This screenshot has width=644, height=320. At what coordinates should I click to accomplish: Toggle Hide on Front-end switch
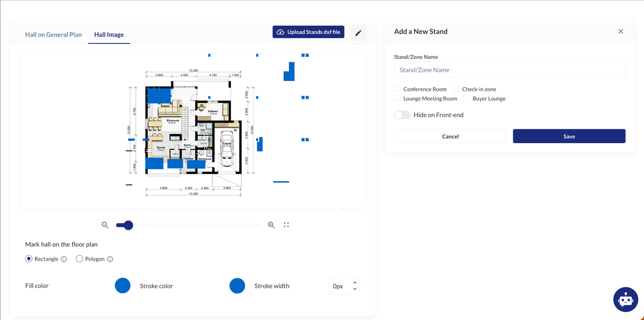402,115
